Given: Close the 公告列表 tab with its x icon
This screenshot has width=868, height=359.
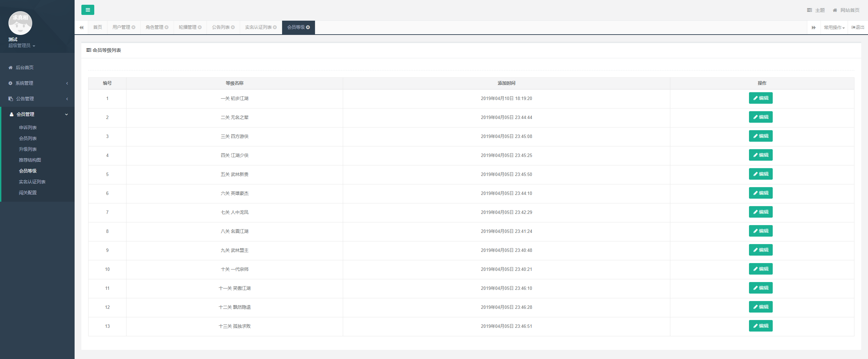Looking at the screenshot, I should 233,27.
